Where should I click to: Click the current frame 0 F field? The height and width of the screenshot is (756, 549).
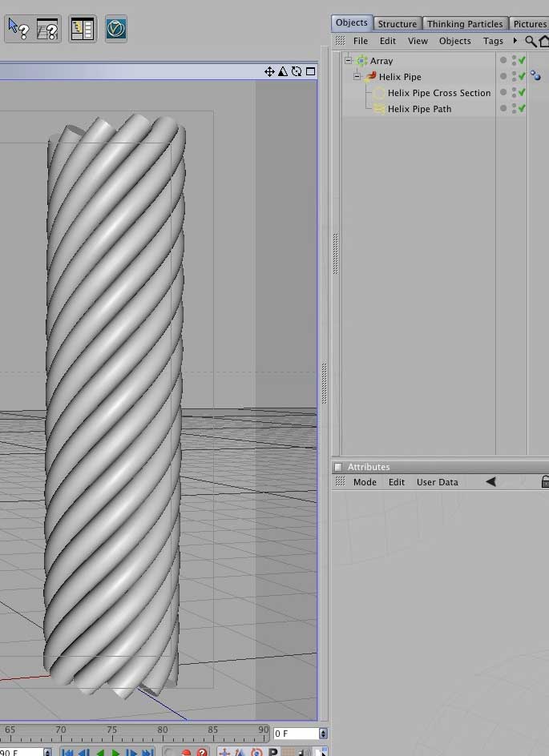[297, 734]
